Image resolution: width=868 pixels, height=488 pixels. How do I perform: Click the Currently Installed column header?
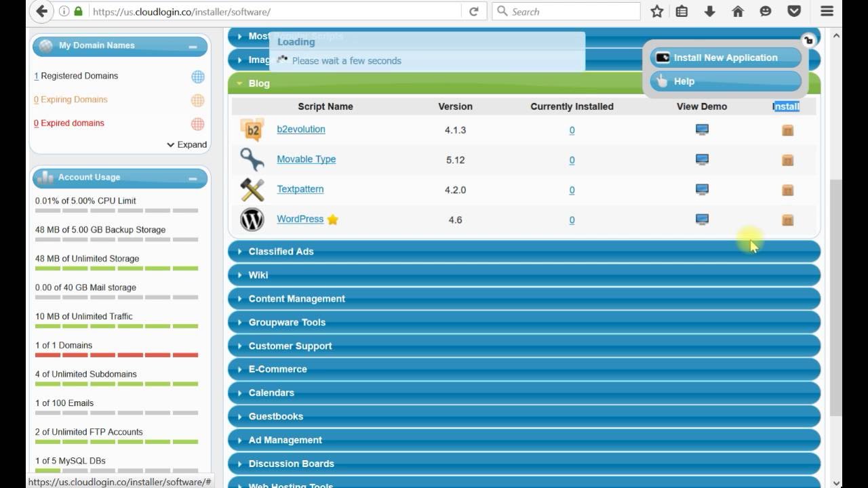point(572,106)
